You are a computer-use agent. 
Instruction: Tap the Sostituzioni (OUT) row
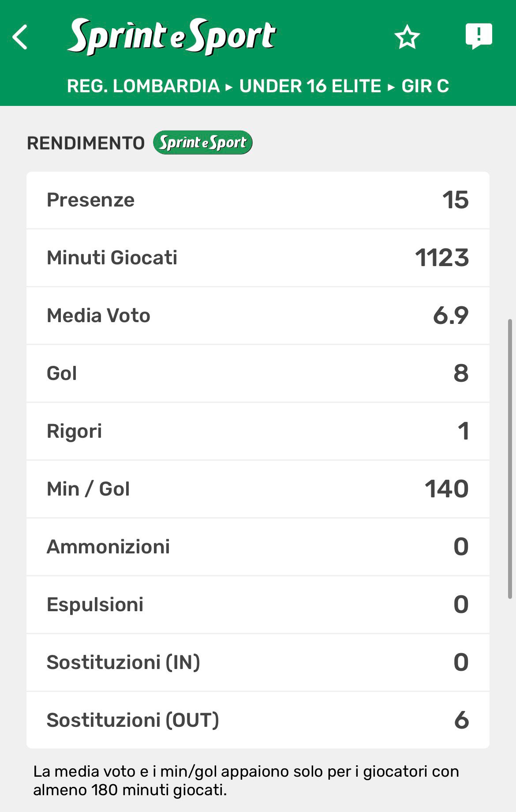pos(258,720)
